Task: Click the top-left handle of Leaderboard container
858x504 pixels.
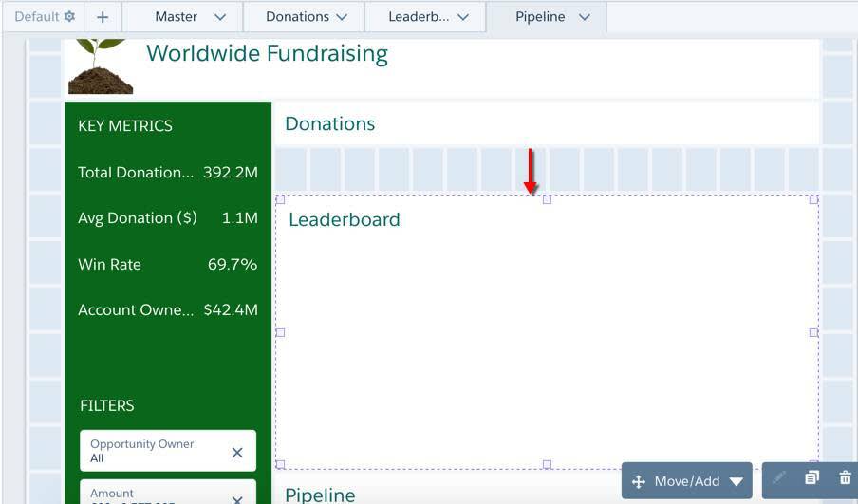Action: [x=280, y=199]
